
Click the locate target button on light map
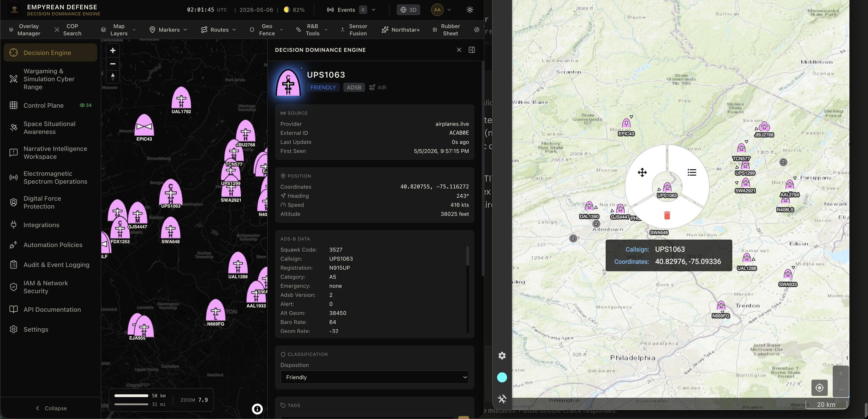click(x=819, y=388)
